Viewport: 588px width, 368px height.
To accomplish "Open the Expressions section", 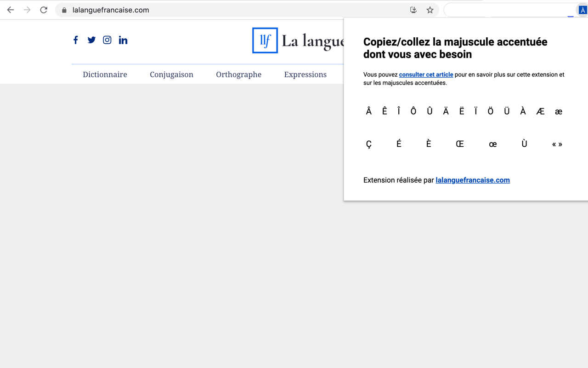I will 305,74.
